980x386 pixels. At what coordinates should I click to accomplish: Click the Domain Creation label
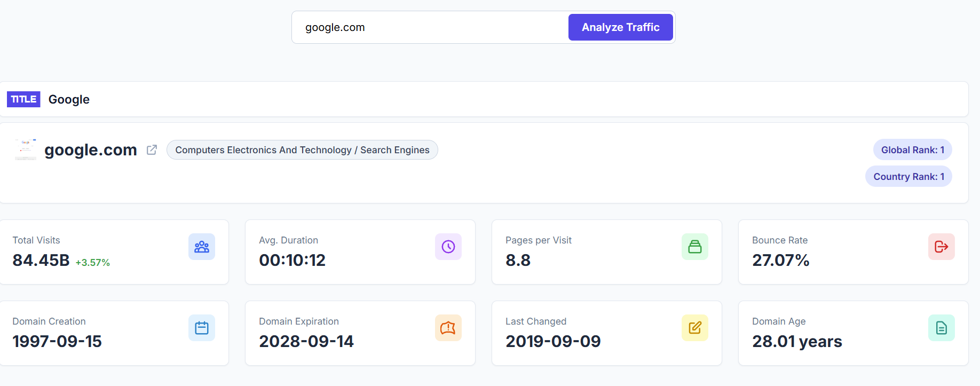[49, 321]
